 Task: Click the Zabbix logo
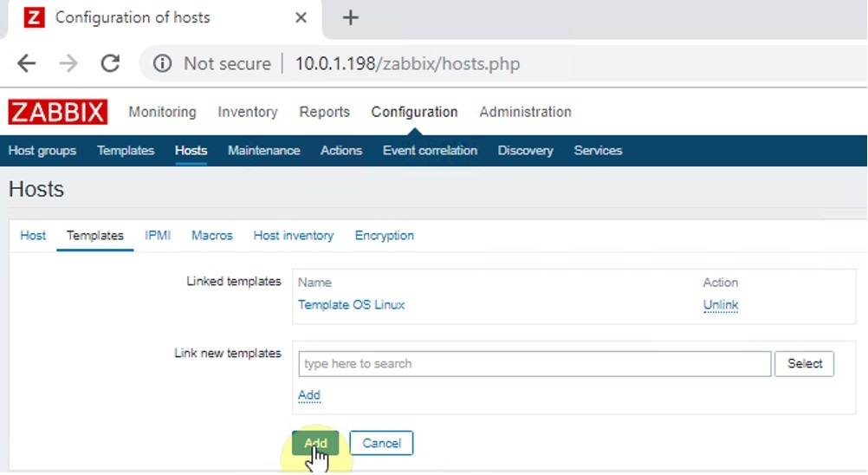point(57,112)
